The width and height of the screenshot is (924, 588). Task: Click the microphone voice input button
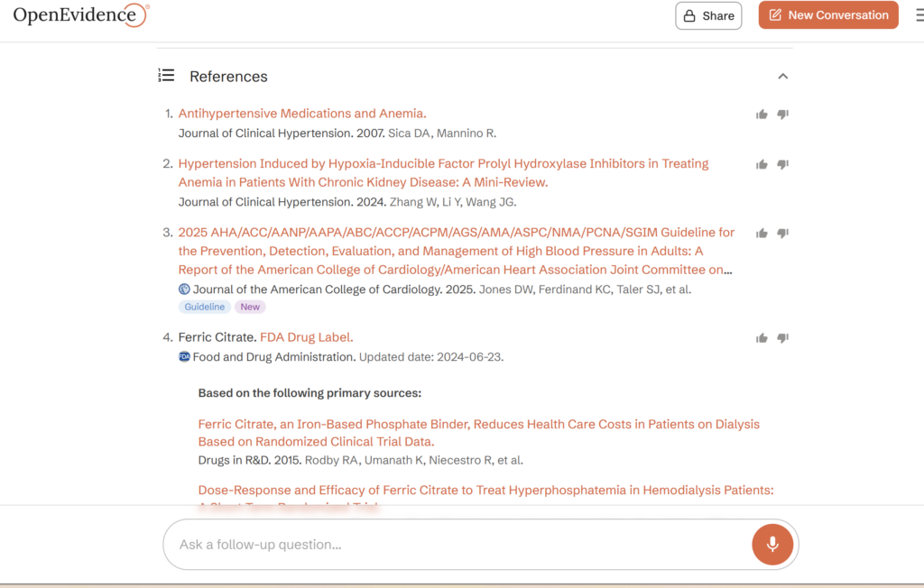(x=772, y=545)
